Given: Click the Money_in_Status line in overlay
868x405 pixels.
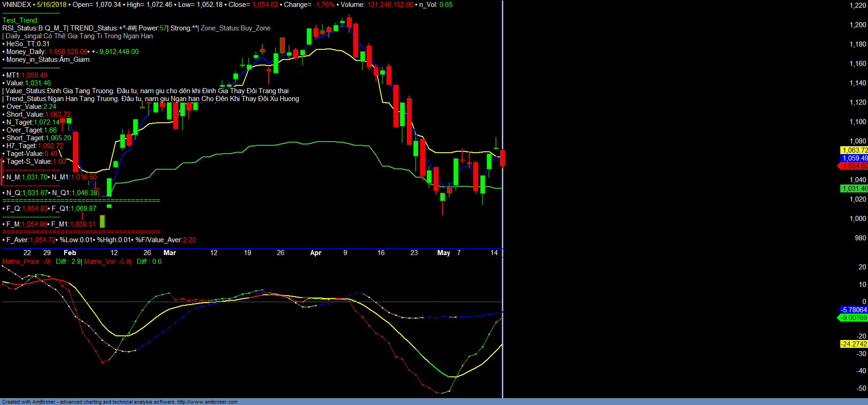Looking at the screenshot, I should [x=48, y=60].
